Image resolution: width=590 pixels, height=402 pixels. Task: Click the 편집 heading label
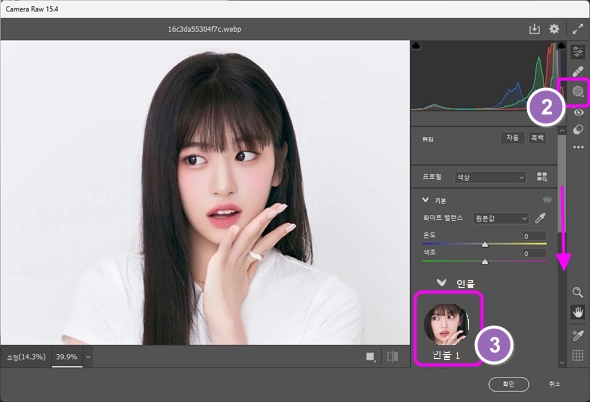(x=427, y=139)
